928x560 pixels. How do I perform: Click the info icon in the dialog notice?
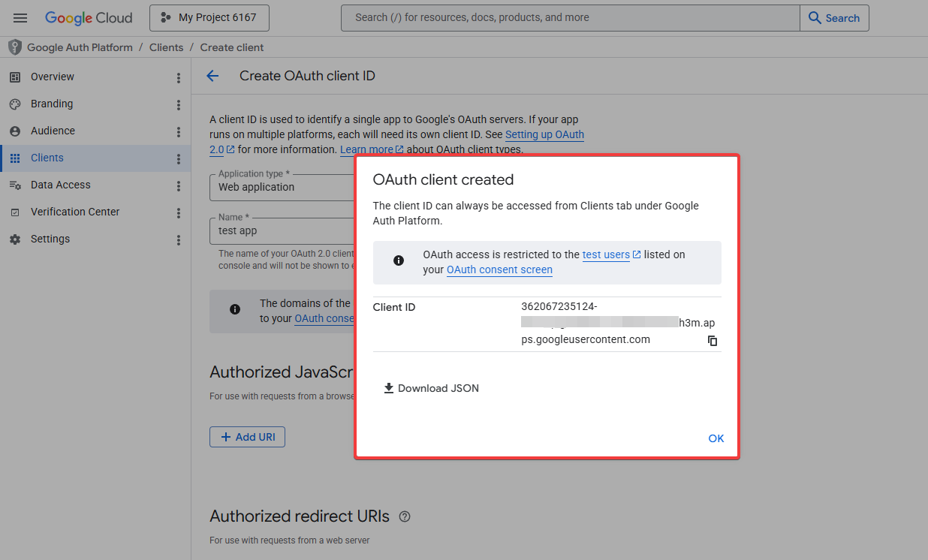click(399, 260)
